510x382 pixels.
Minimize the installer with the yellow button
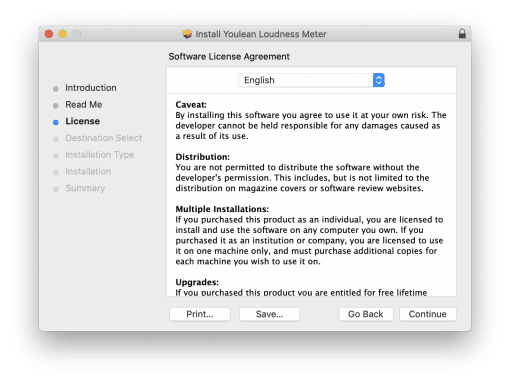coord(63,34)
